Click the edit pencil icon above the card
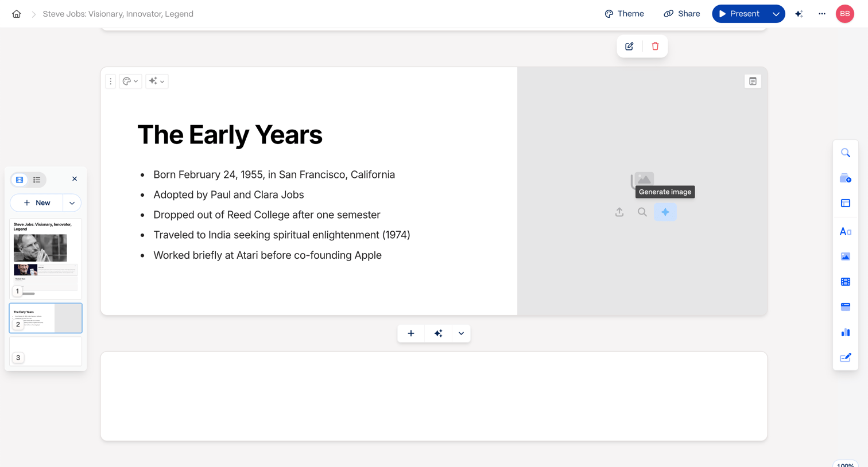 [629, 46]
